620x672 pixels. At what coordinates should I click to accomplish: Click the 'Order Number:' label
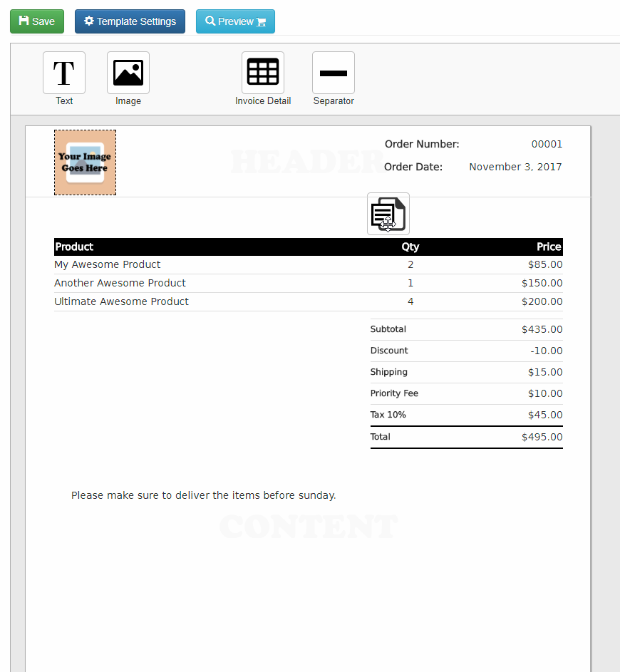(x=422, y=144)
